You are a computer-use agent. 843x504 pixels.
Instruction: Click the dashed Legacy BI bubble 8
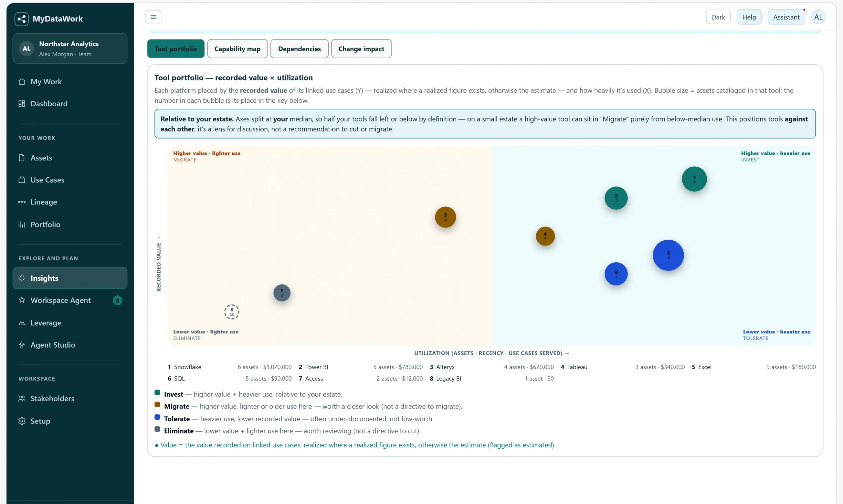(231, 312)
